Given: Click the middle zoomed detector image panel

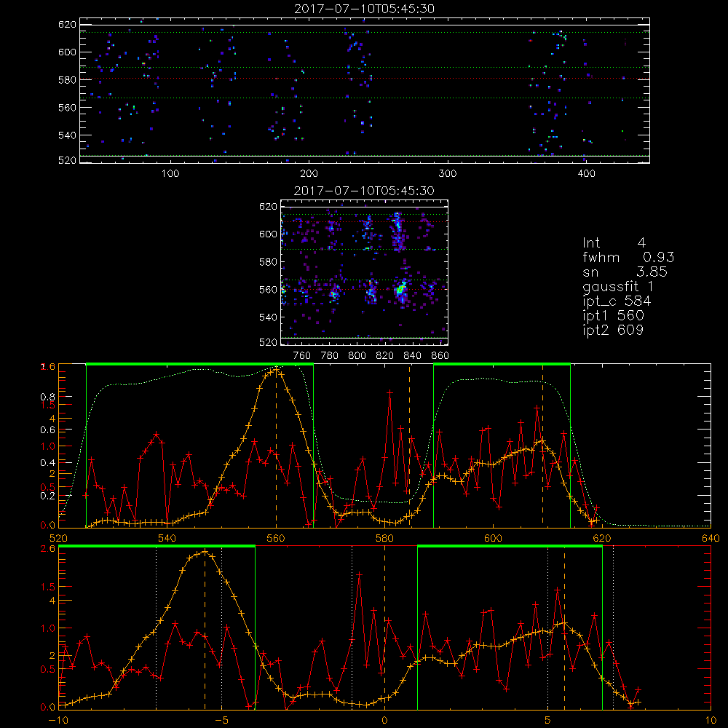Looking at the screenshot, I should click(x=365, y=272).
